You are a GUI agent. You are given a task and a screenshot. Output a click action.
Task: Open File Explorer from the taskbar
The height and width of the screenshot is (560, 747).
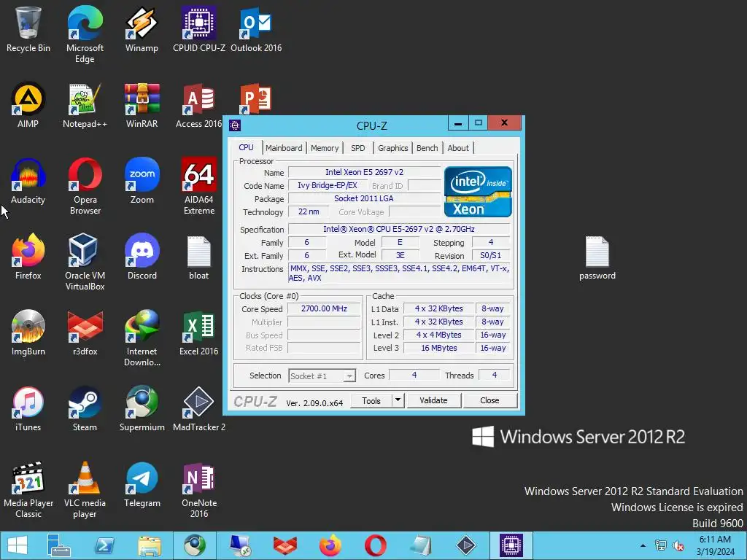[149, 545]
